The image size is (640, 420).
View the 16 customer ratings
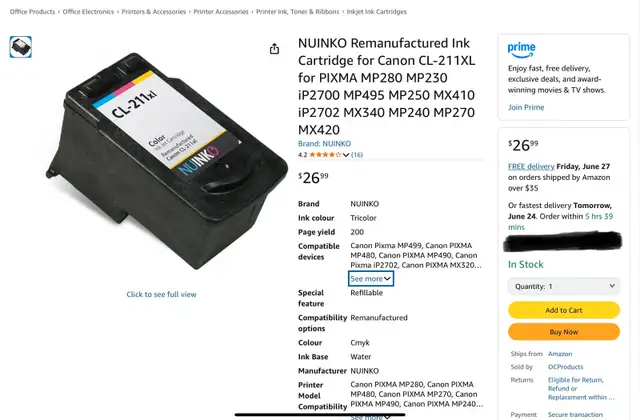point(357,155)
